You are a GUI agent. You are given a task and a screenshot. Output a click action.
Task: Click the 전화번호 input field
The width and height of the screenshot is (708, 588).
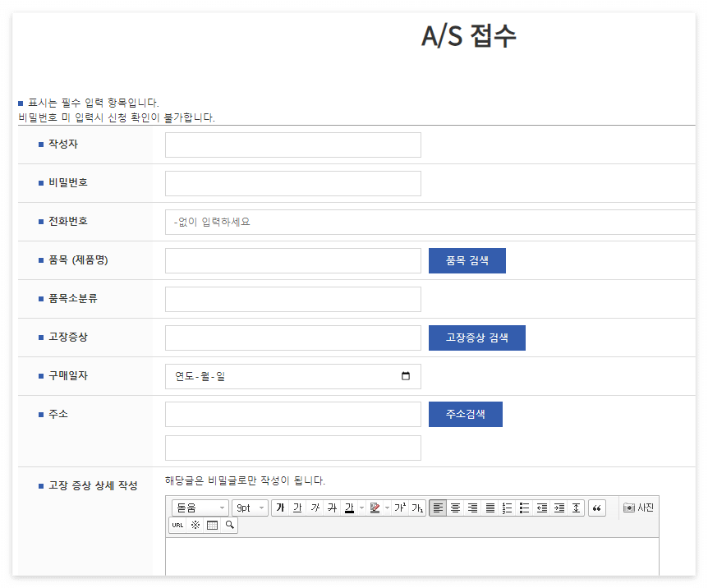[x=430, y=222]
